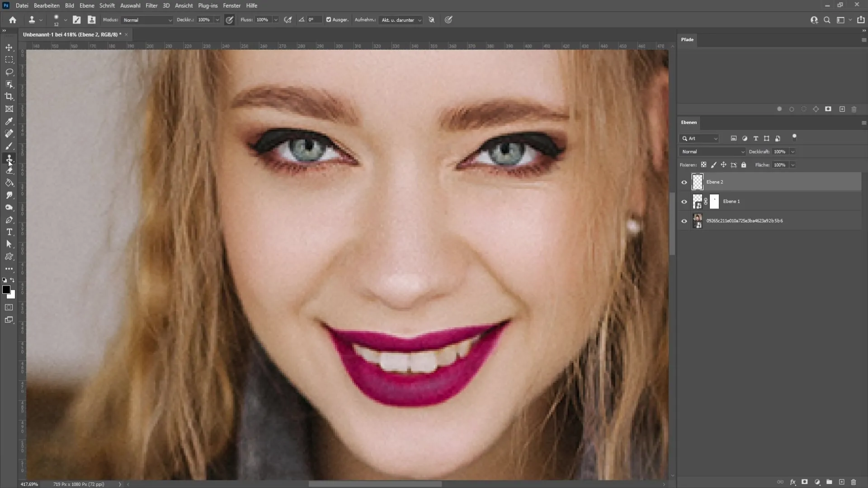
Task: Select the Pen tool
Action: pos(9,220)
